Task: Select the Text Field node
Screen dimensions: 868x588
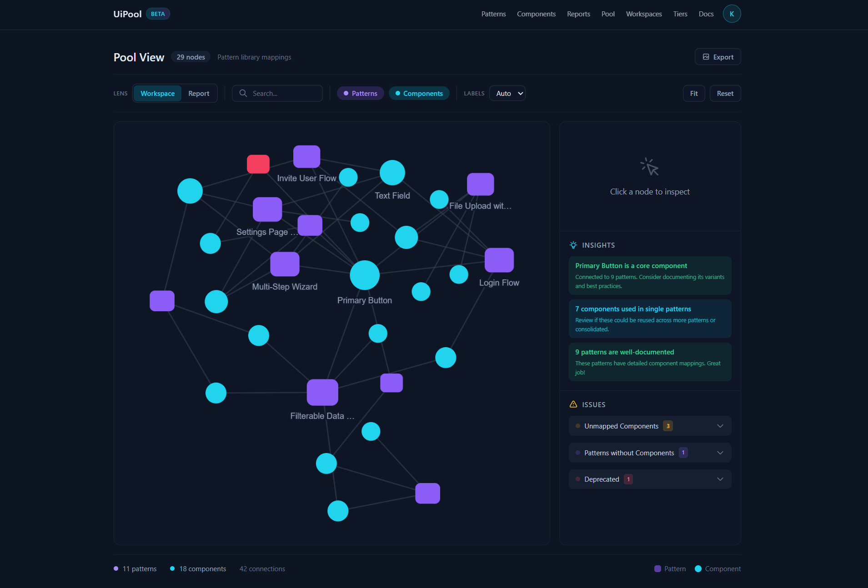Action: pos(392,173)
